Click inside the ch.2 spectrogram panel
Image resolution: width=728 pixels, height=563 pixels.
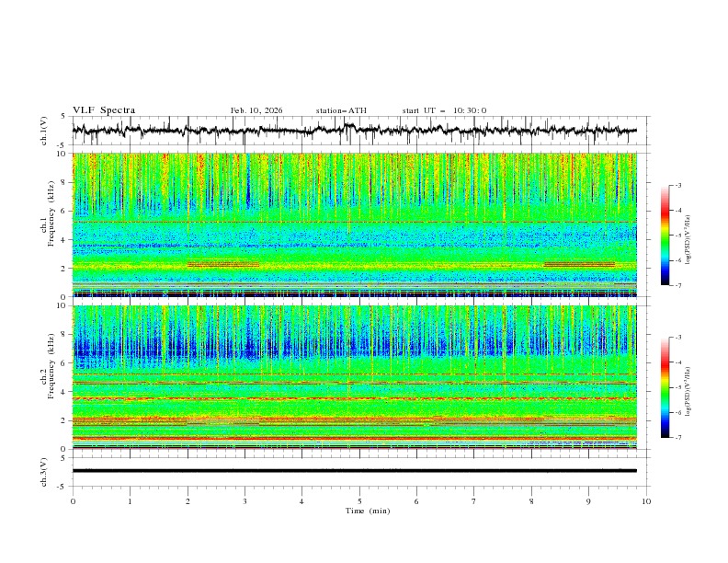(x=354, y=377)
